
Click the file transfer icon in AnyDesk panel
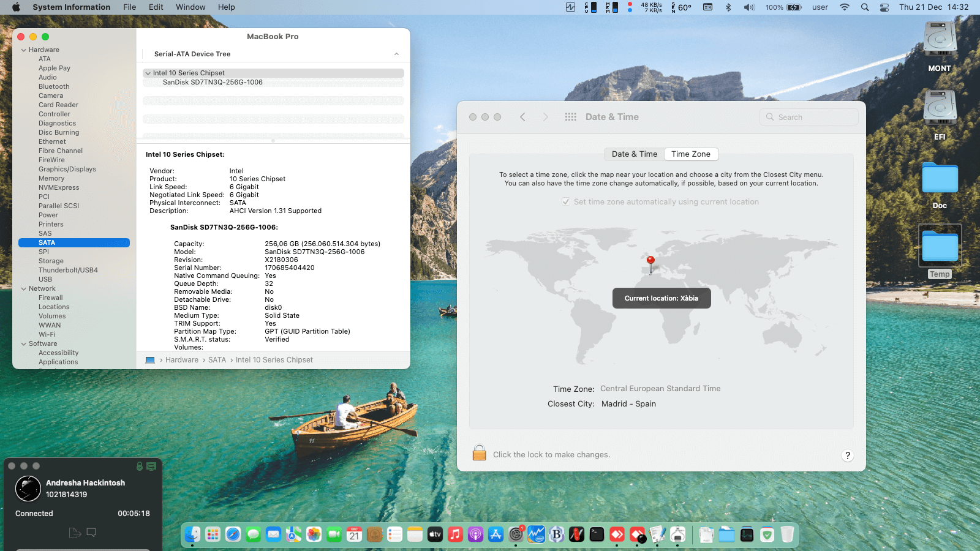(x=75, y=533)
